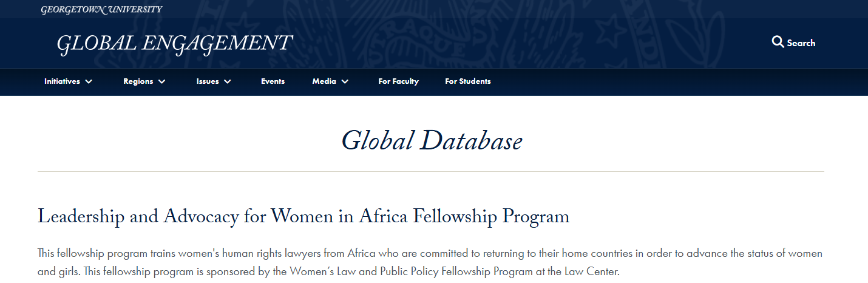Go to Global Engagement home title
The height and width of the screenshot is (283, 868).
[174, 44]
